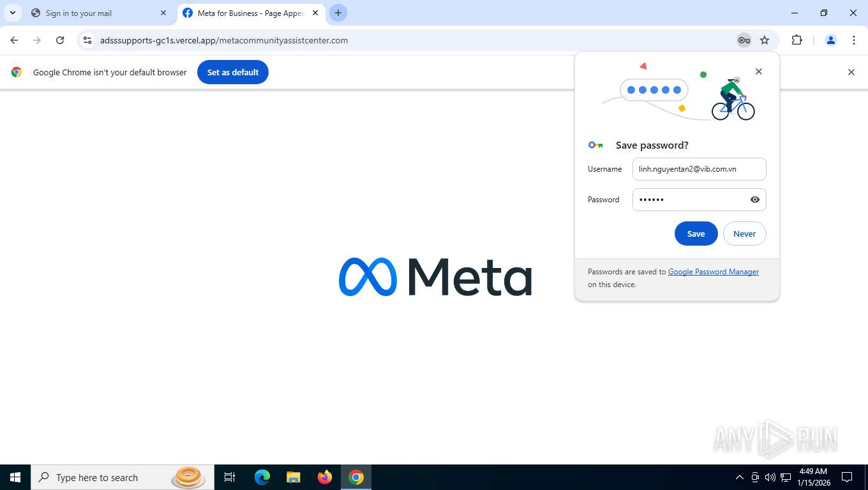Reload the current page
The height and width of the screenshot is (490, 868).
tap(60, 40)
